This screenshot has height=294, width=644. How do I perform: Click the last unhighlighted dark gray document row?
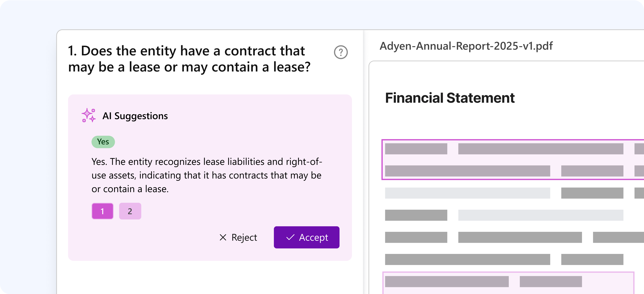[467, 259]
